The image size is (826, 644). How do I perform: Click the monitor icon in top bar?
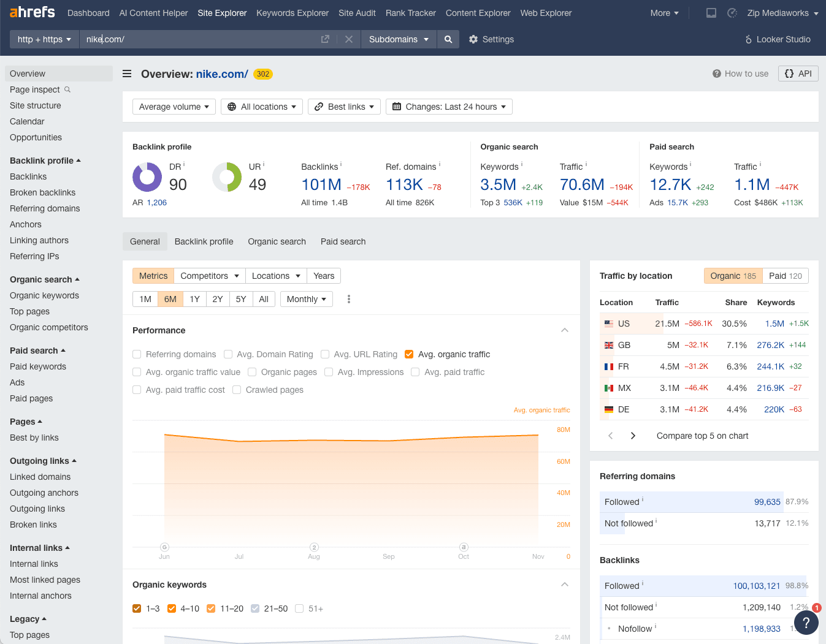coord(711,13)
